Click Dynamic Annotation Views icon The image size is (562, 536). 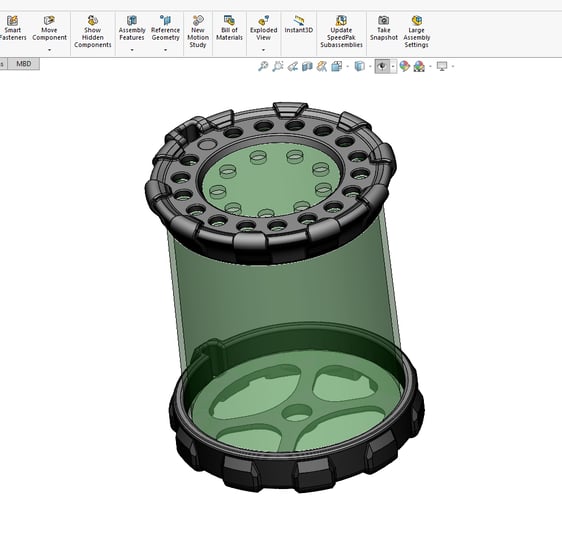point(322,66)
